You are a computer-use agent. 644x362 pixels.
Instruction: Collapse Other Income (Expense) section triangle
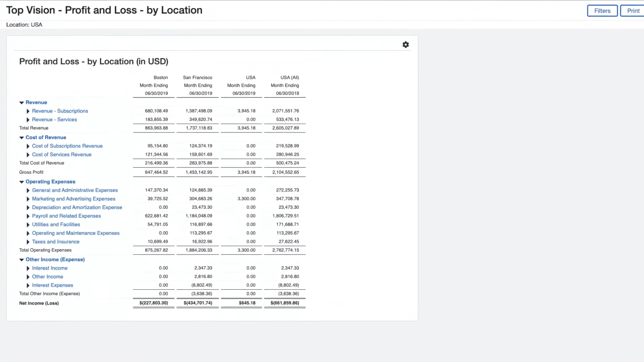tap(21, 260)
